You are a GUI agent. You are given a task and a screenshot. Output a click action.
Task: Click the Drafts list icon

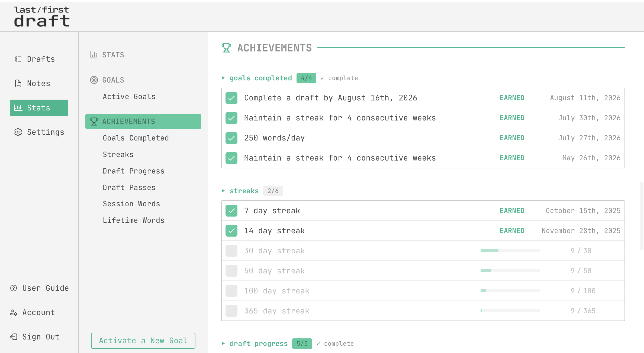pyautogui.click(x=18, y=59)
